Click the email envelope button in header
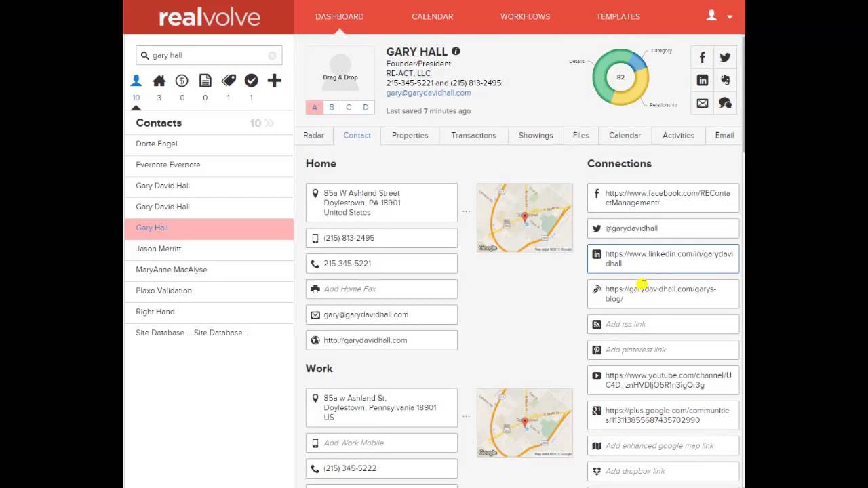Image resolution: width=868 pixels, height=488 pixels. pyautogui.click(x=703, y=103)
